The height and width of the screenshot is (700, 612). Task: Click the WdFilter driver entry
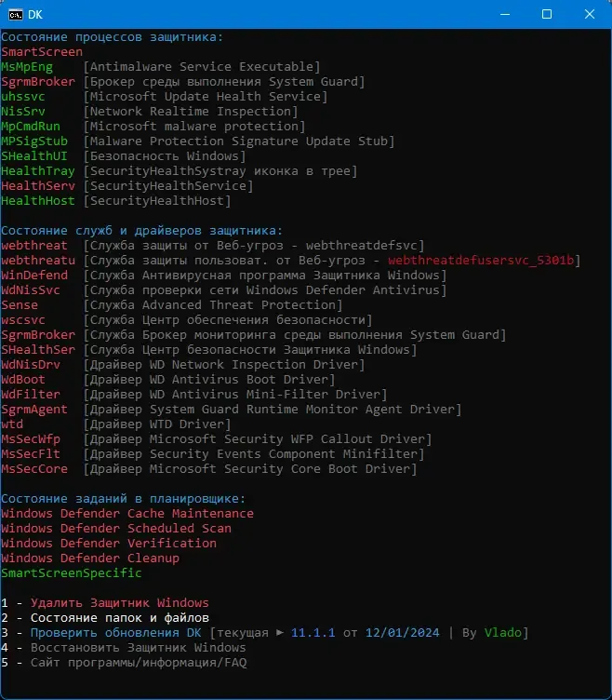pos(31,394)
